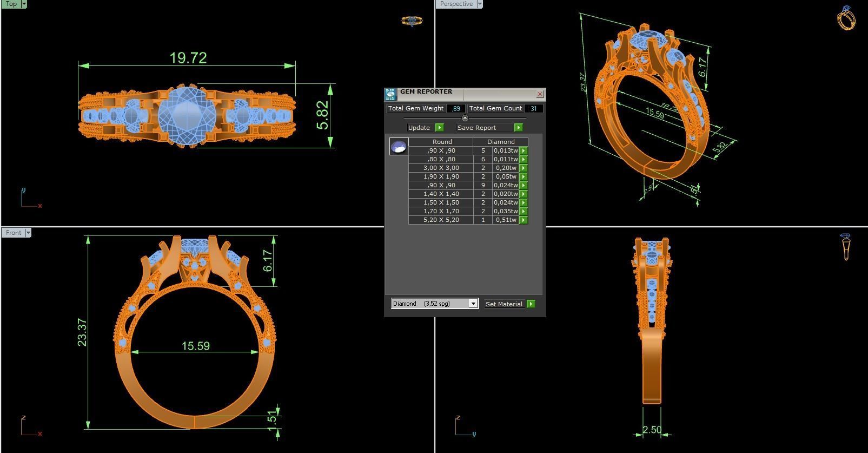The image size is (868, 453).
Task: Open the Top viewport dropdown arrow
Action: coord(24,4)
